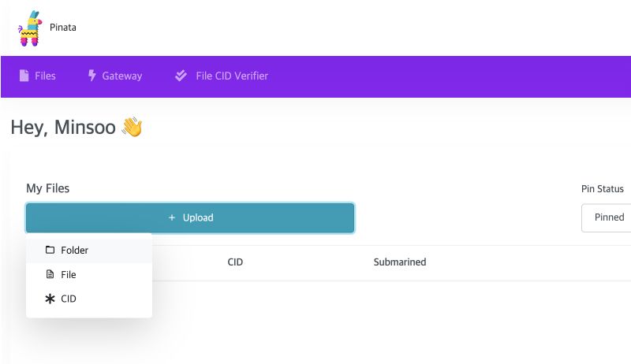Click the file document icon in upload menu
The height and width of the screenshot is (364, 631).
click(50, 274)
